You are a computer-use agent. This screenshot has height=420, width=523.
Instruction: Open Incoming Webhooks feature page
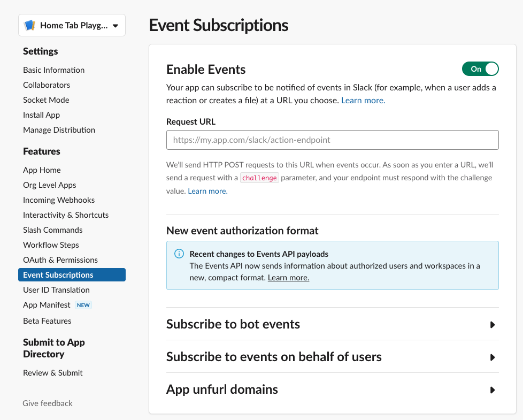tap(58, 200)
